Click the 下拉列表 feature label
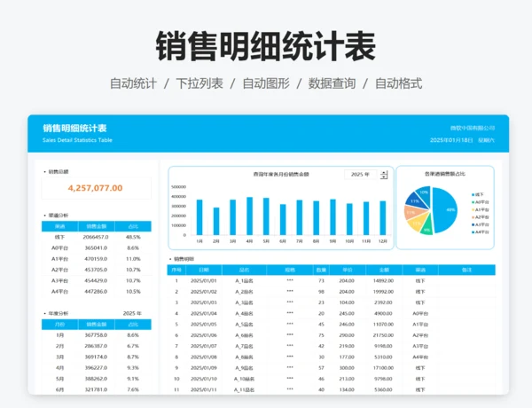532x408 pixels. coord(199,83)
